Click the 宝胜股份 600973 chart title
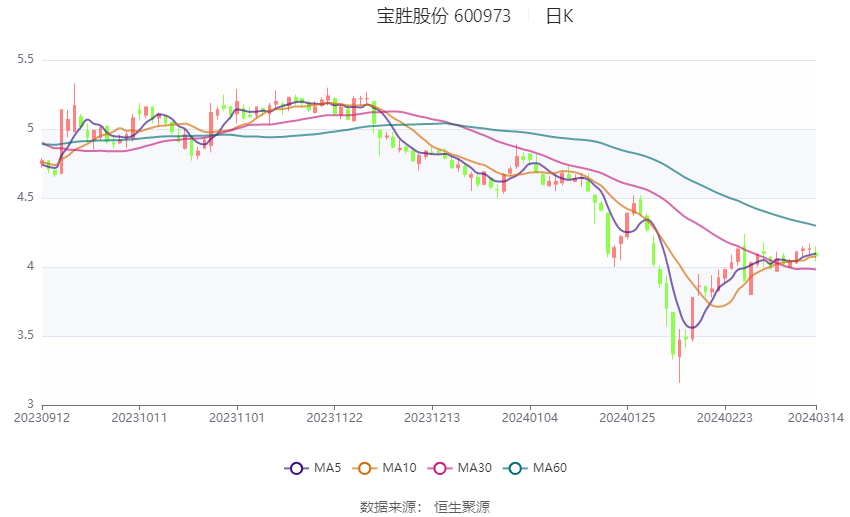 [x=443, y=16]
